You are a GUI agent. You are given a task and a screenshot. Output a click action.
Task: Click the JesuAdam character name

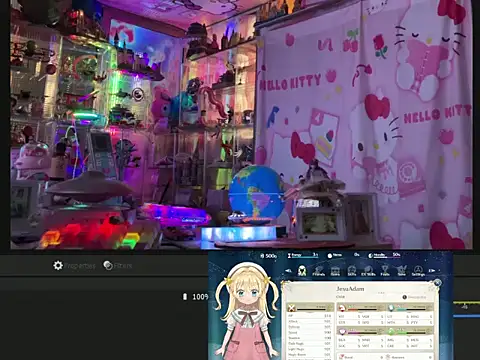(x=350, y=289)
